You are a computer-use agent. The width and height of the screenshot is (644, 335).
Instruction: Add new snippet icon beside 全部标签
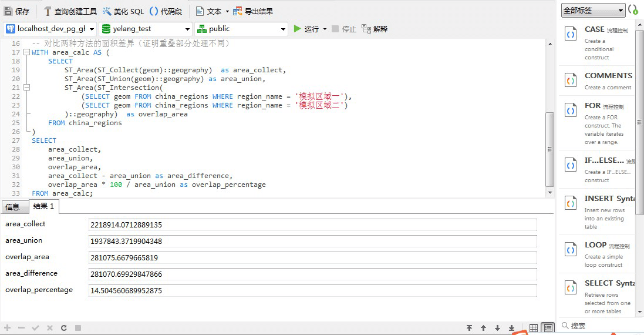[633, 10]
